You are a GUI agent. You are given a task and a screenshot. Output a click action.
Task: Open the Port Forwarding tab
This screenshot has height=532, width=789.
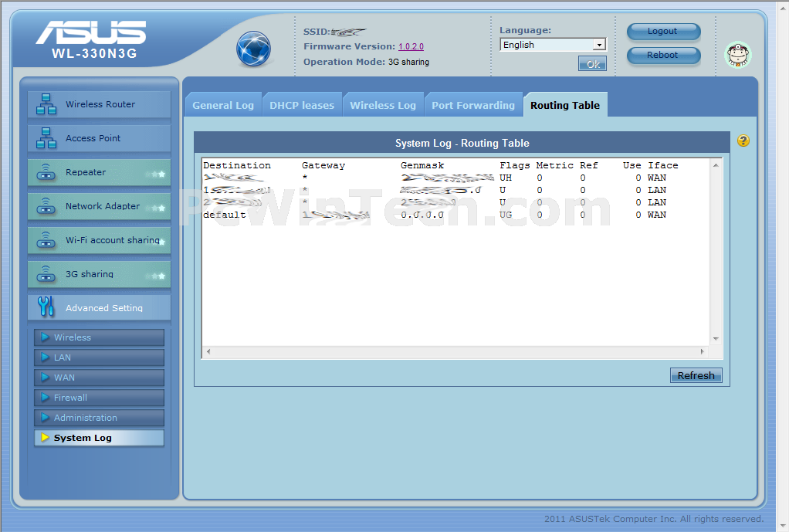473,105
